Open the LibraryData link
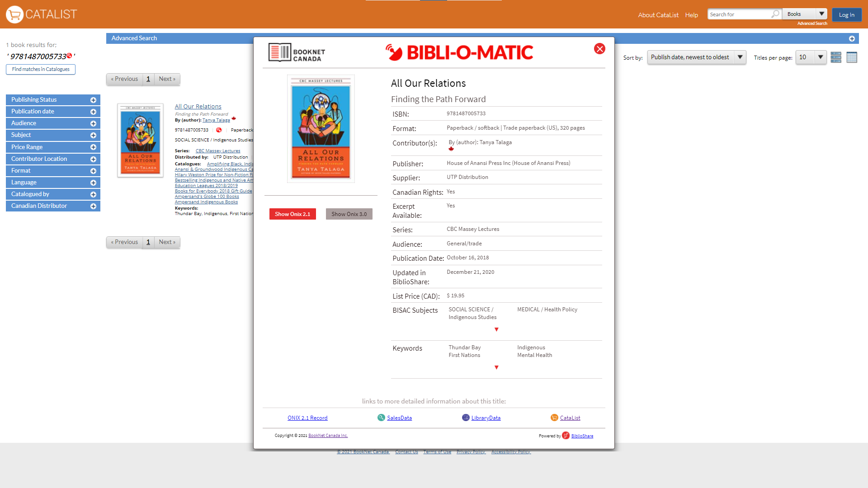Viewport: 868px width, 488px height. (486, 418)
